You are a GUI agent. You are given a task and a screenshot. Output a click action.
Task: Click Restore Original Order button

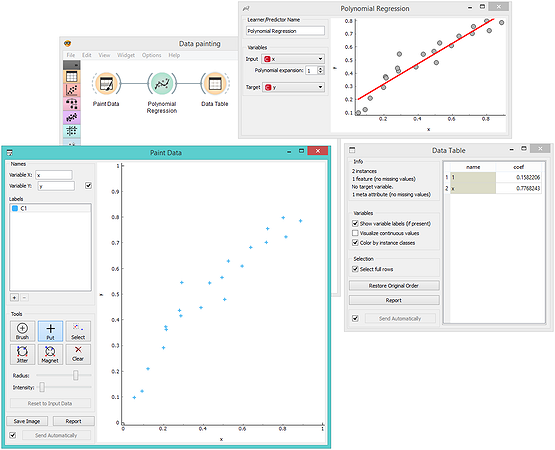[x=394, y=285]
